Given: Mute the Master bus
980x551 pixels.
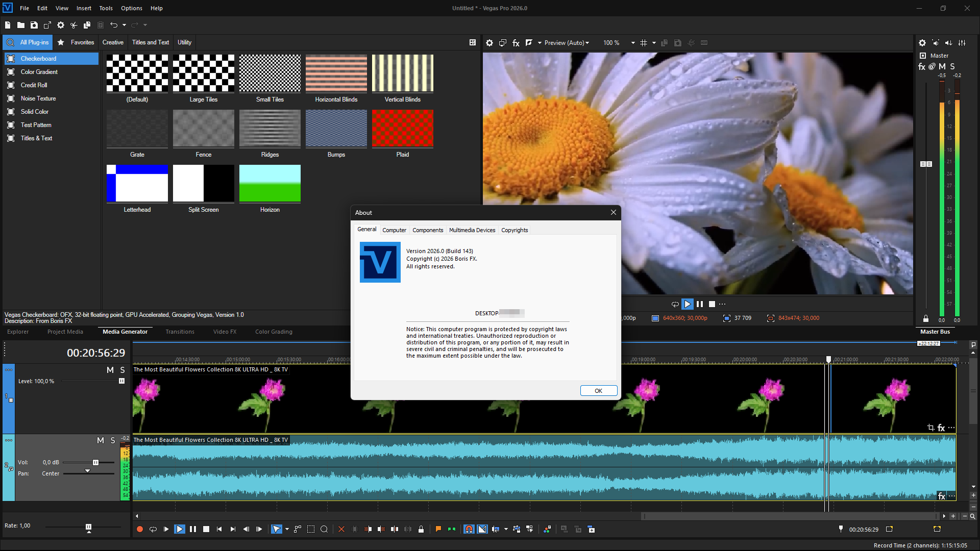Looking at the screenshot, I should (942, 66).
